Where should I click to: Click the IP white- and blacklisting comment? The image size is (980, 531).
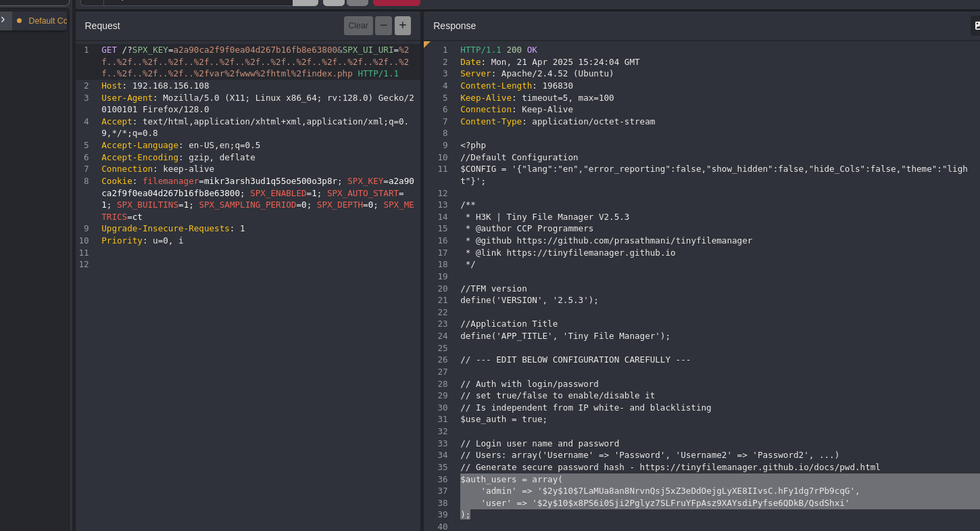tap(586, 407)
